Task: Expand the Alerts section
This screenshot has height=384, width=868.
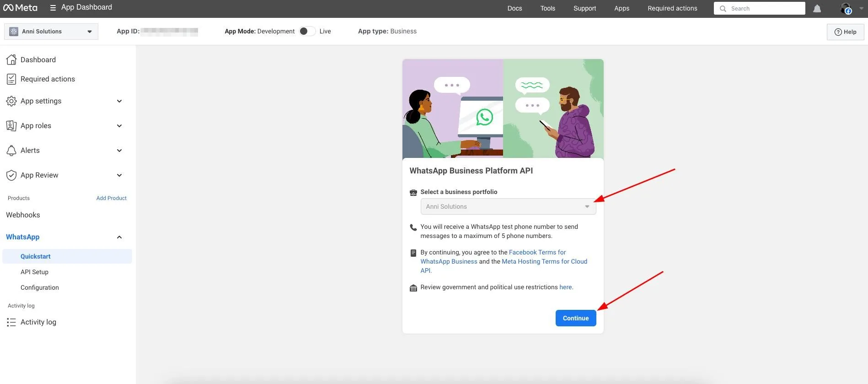Action: (119, 151)
